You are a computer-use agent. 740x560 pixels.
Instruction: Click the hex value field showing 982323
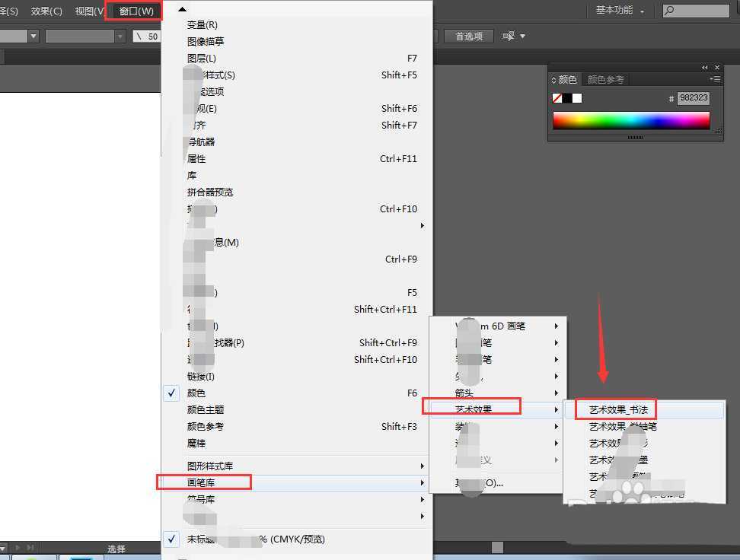694,97
